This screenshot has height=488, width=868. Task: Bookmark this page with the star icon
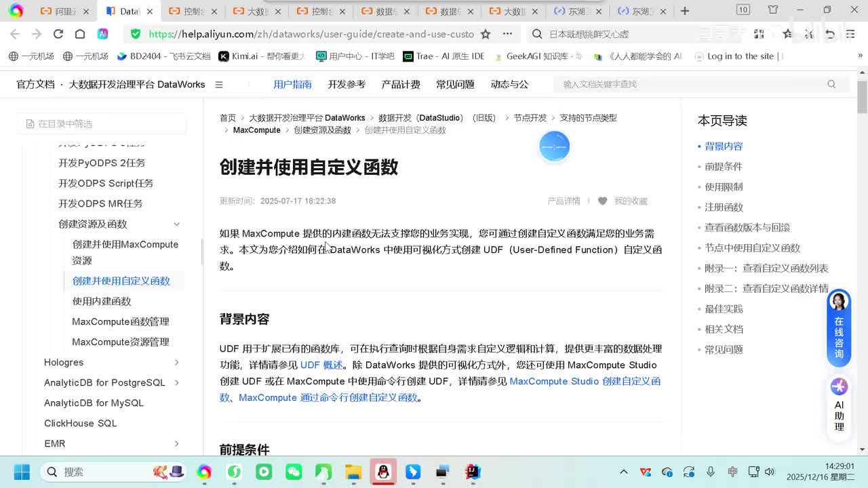(x=486, y=34)
